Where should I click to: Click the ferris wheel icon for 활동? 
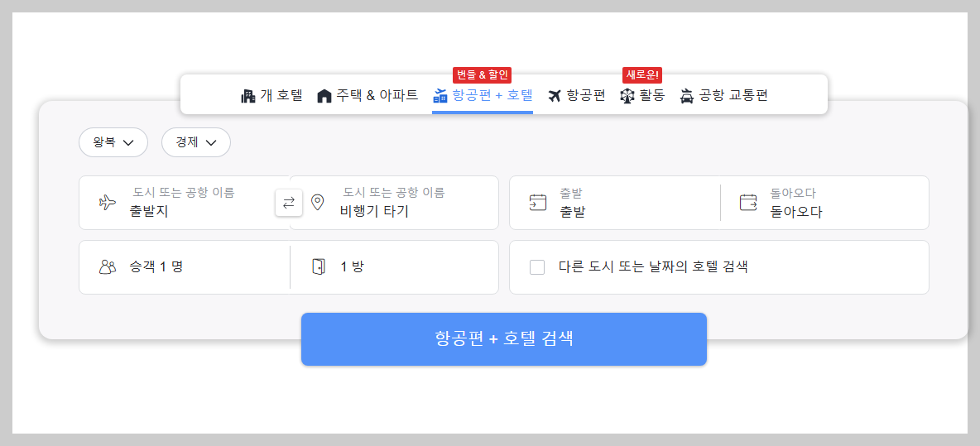627,96
